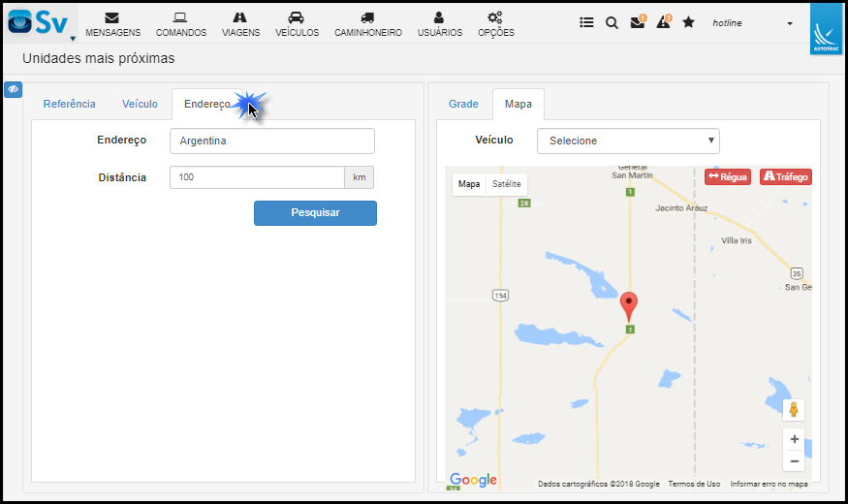This screenshot has height=504, width=848.
Task: Click the Pesquisar button
Action: (315, 213)
